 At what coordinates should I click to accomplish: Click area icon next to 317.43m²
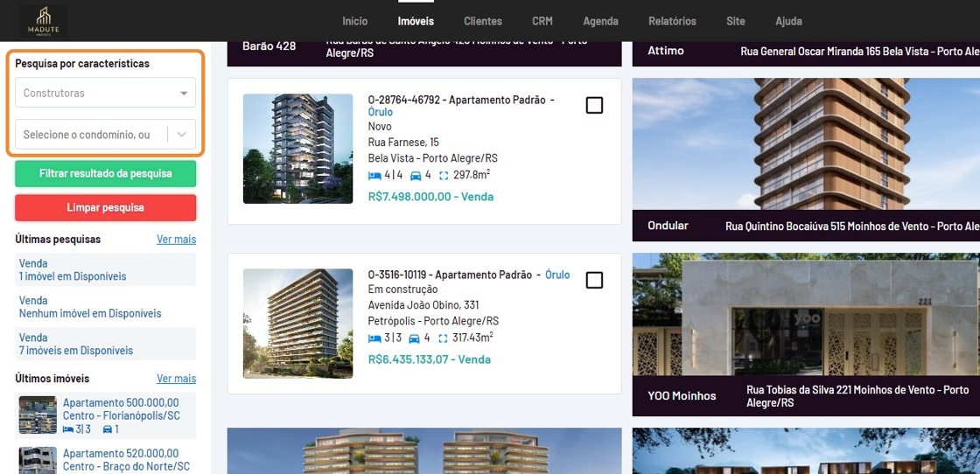pos(444,338)
